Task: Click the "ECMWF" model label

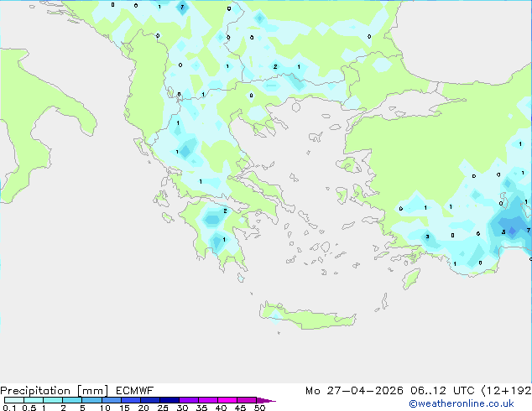Action: [135, 391]
